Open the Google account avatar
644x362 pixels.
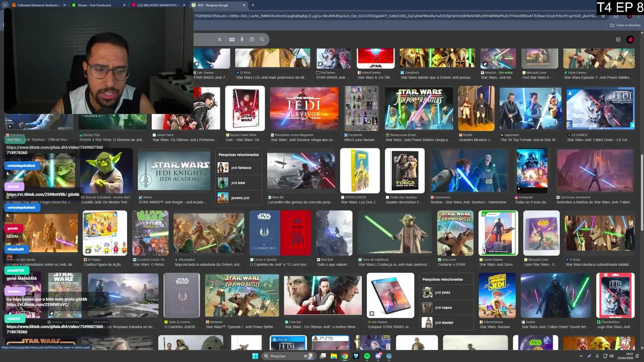point(630,39)
